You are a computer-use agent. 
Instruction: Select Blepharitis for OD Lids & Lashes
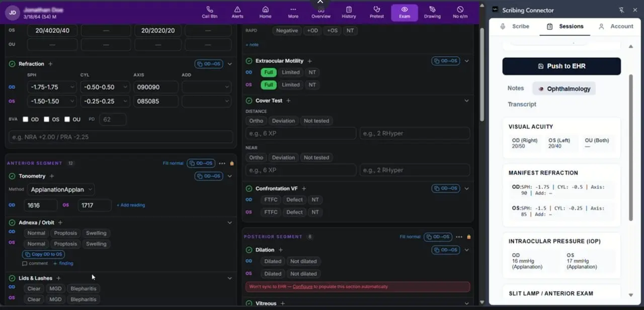84,288
